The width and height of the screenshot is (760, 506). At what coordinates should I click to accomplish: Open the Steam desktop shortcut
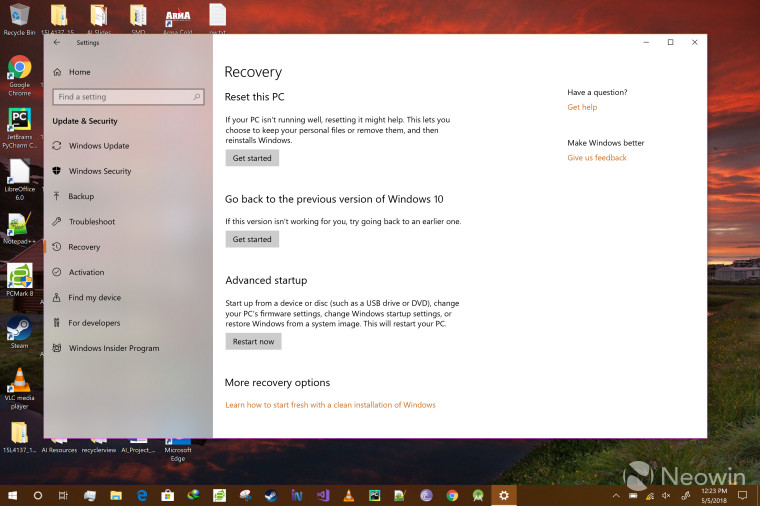(19, 332)
